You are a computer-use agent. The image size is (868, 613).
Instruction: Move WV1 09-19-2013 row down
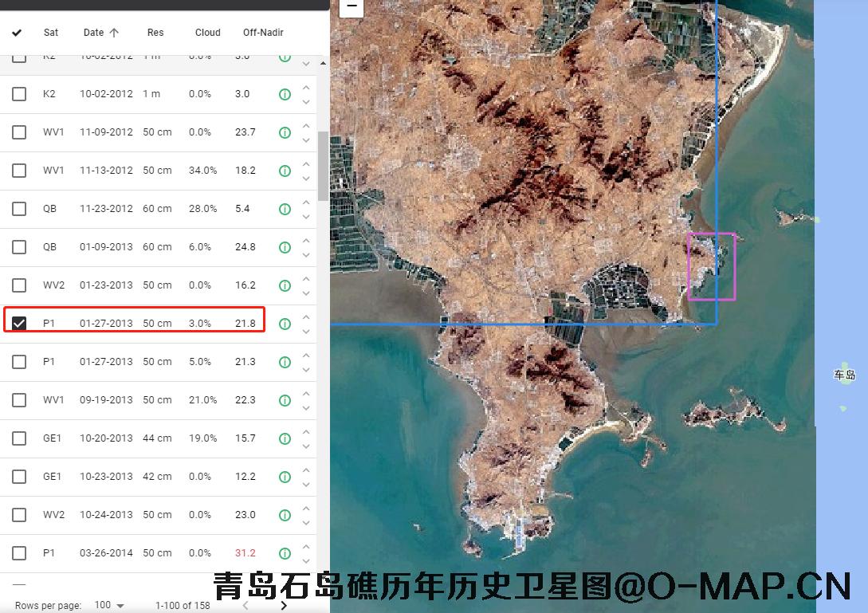[306, 408]
